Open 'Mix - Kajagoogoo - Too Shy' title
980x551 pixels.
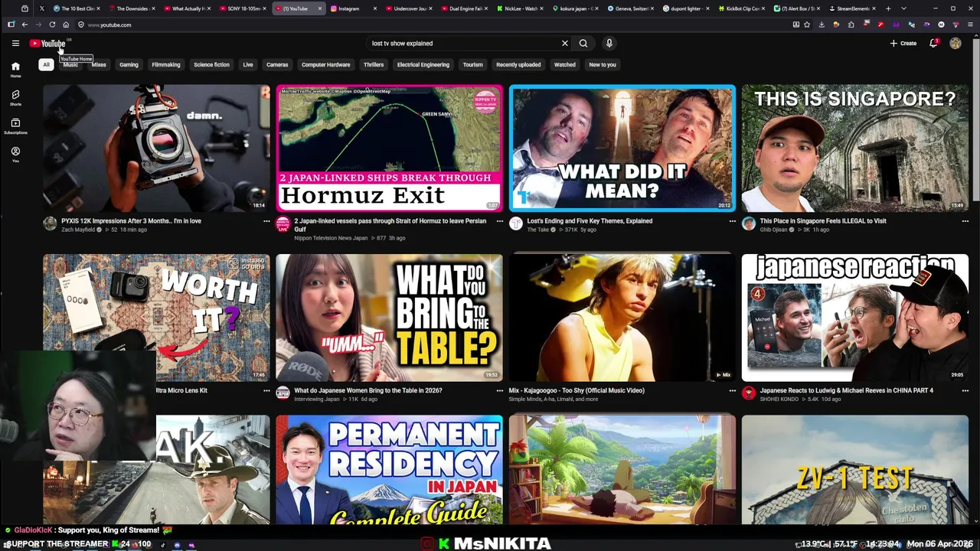pos(577,390)
